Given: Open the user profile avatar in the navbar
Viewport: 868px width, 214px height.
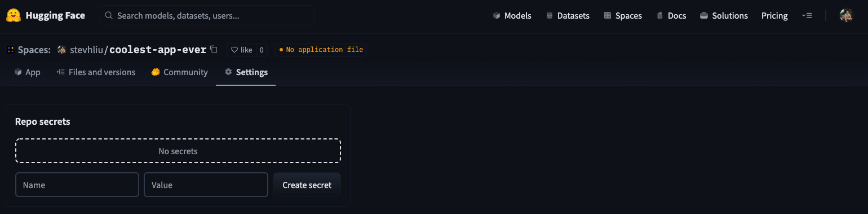Looking at the screenshot, I should 846,16.
